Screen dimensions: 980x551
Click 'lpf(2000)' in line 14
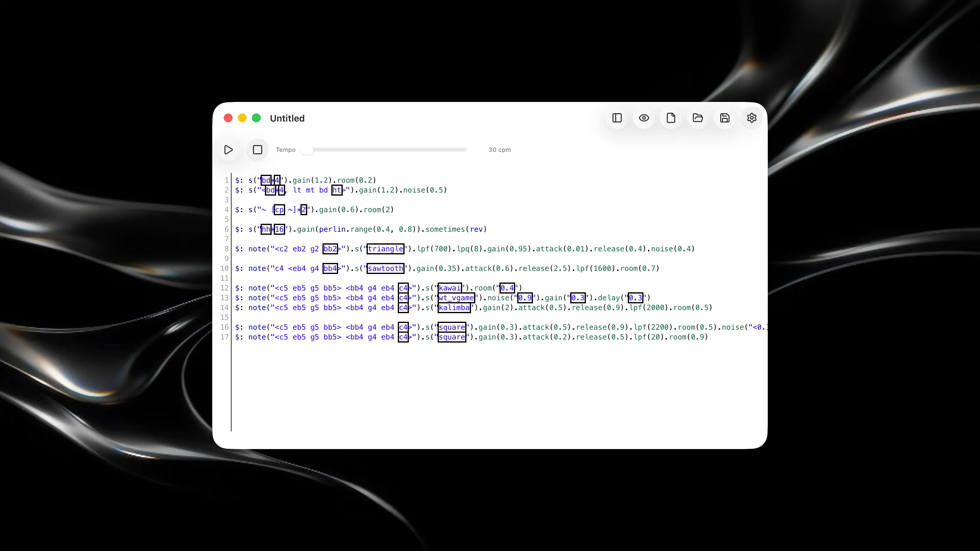649,308
